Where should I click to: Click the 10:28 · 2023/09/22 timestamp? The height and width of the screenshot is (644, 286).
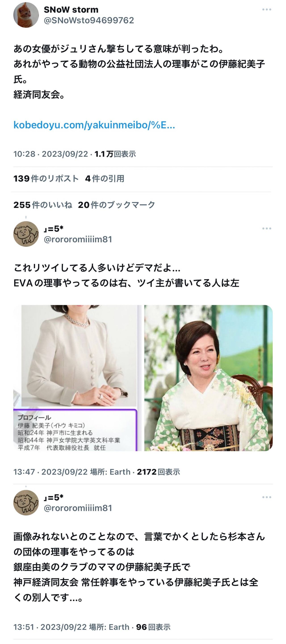(x=51, y=154)
